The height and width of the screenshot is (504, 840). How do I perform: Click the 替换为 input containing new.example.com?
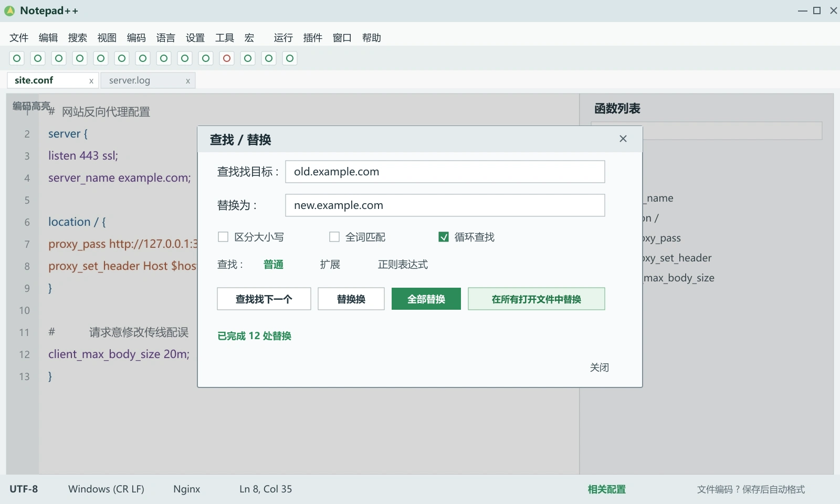click(445, 205)
